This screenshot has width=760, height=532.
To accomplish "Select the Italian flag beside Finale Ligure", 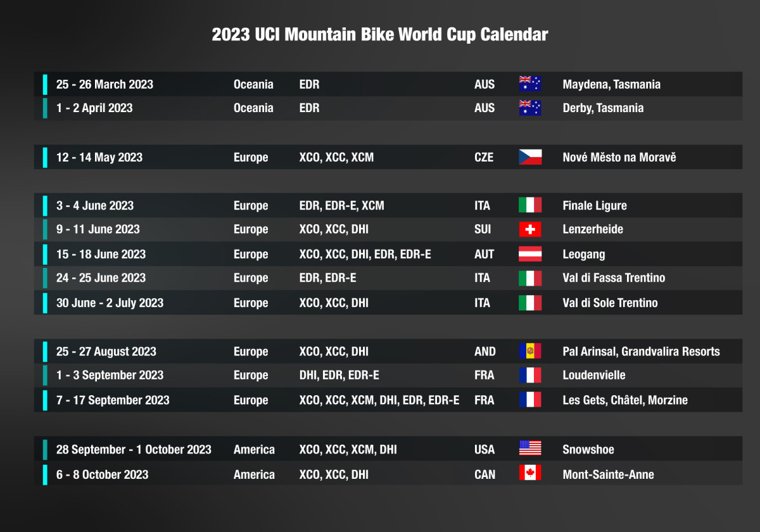I will [530, 205].
